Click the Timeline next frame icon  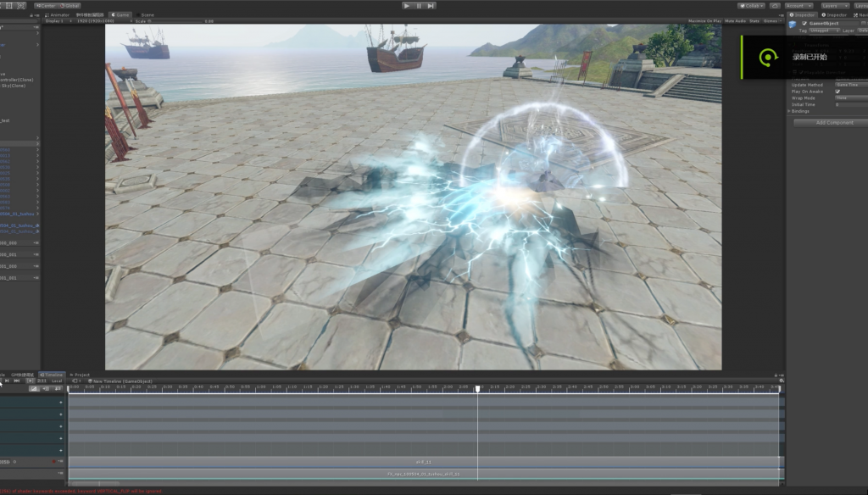[7, 381]
